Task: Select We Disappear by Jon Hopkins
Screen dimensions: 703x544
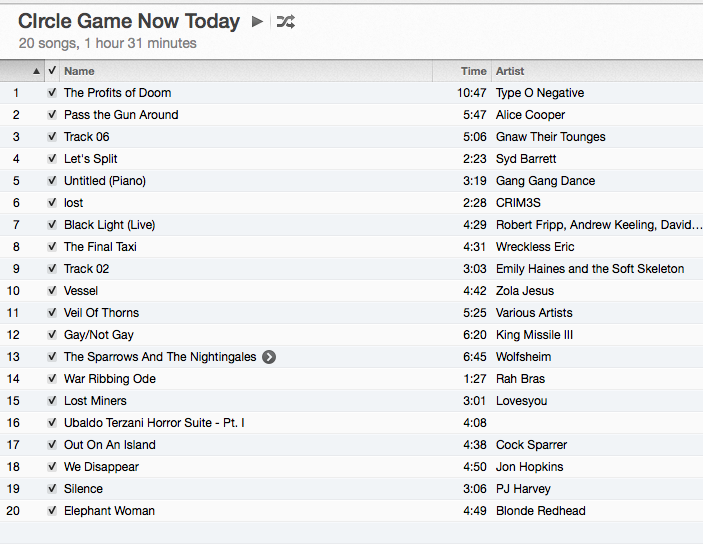Action: pos(101,467)
